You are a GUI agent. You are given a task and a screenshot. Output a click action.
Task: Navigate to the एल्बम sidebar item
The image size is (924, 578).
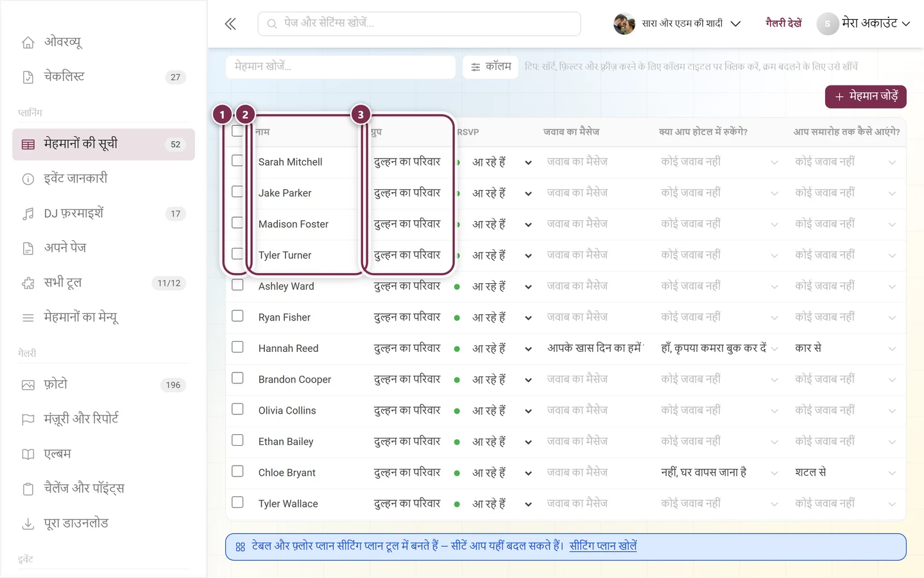coord(103,455)
